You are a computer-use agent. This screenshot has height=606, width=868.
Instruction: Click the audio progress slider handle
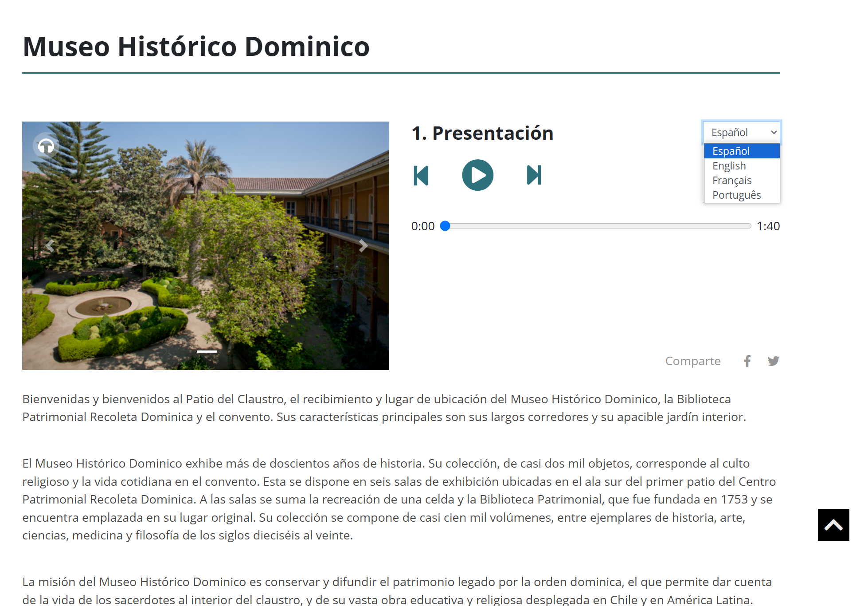tap(445, 226)
